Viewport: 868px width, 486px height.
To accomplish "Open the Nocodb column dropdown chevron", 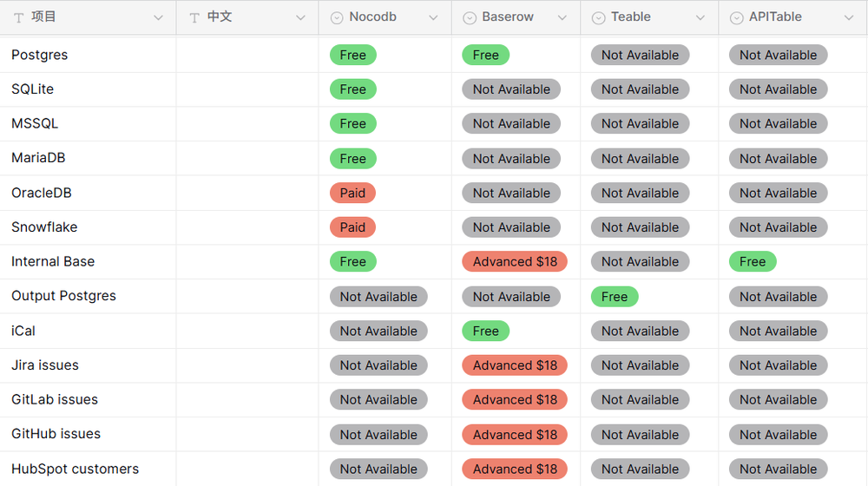I will tap(433, 17).
